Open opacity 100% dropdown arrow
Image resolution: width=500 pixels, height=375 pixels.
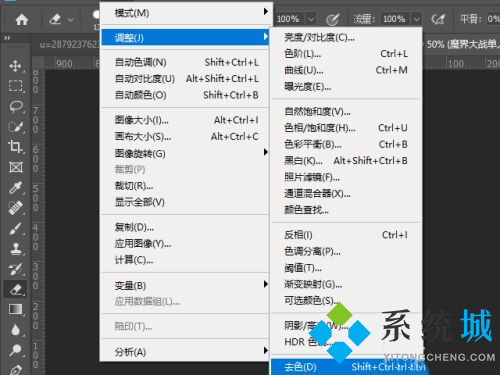click(311, 19)
